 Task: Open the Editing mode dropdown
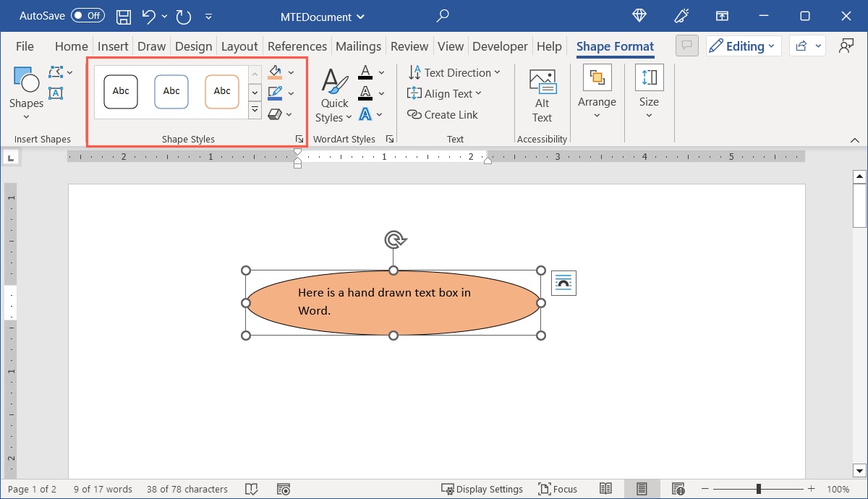tap(744, 46)
